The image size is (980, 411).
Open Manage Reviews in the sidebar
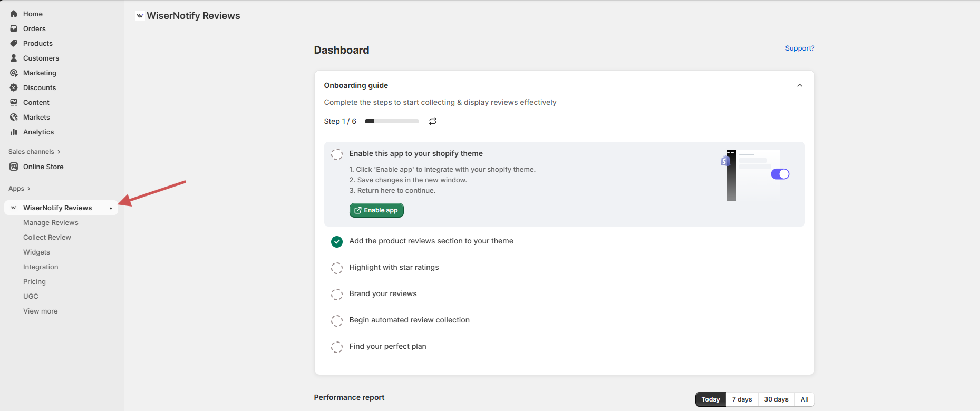coord(51,223)
